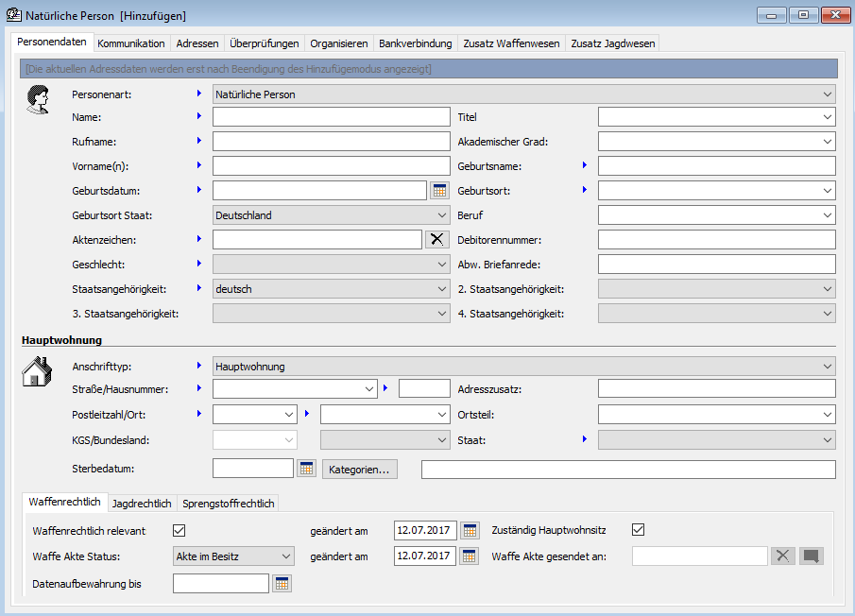Click calendar icon for Datenaufbewahrung bis

pos(282,584)
